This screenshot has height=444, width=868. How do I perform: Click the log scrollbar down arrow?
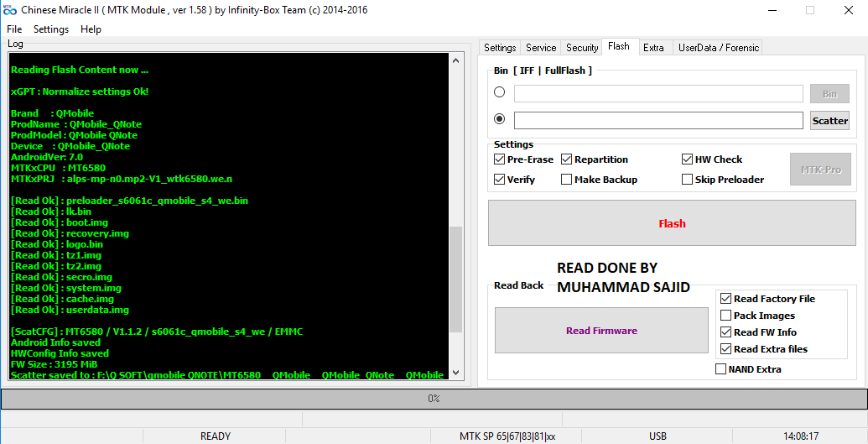click(456, 373)
